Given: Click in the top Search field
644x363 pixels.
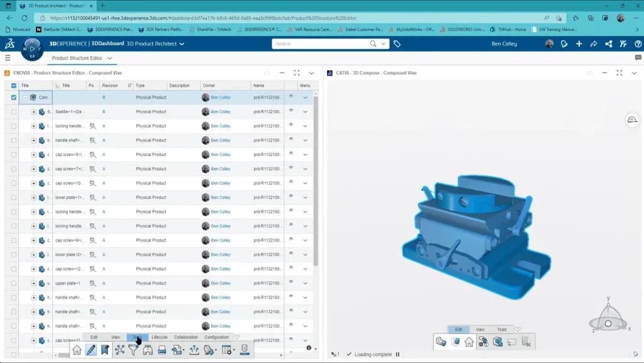Looking at the screenshot, I should click(x=323, y=43).
